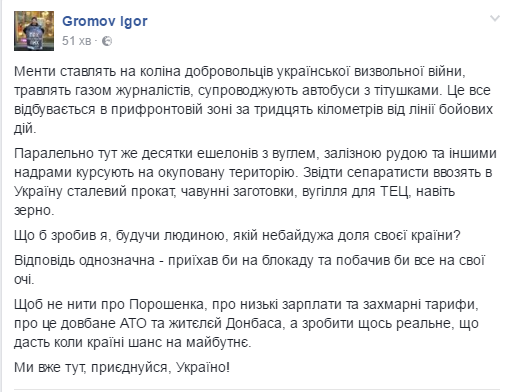Click the globe public privacy icon

pos(107,41)
